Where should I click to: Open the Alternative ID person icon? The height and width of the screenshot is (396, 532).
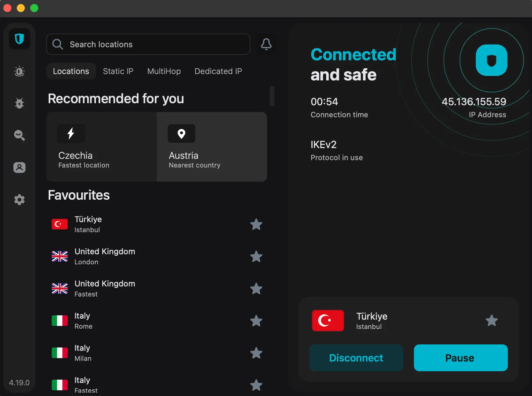coord(19,168)
